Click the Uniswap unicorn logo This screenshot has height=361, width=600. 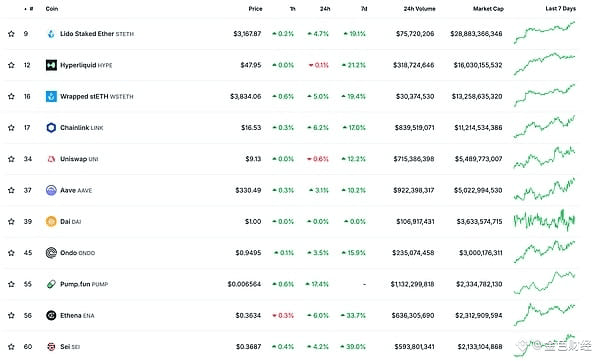pos(51,159)
